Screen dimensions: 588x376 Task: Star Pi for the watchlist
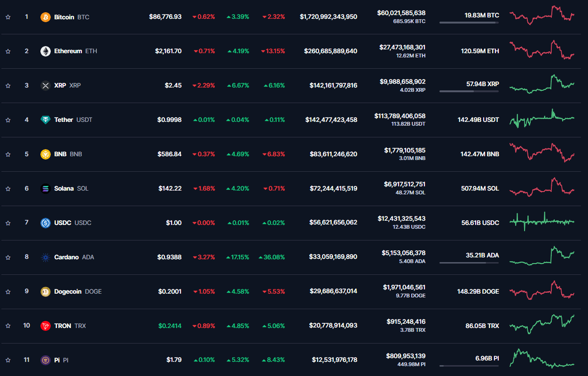coord(8,360)
